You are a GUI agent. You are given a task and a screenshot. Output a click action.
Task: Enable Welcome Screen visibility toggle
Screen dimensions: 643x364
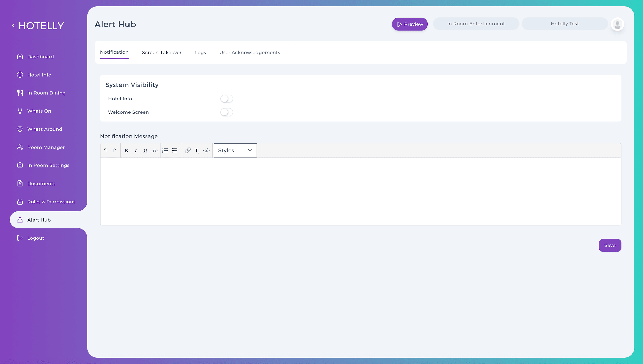pyautogui.click(x=226, y=112)
